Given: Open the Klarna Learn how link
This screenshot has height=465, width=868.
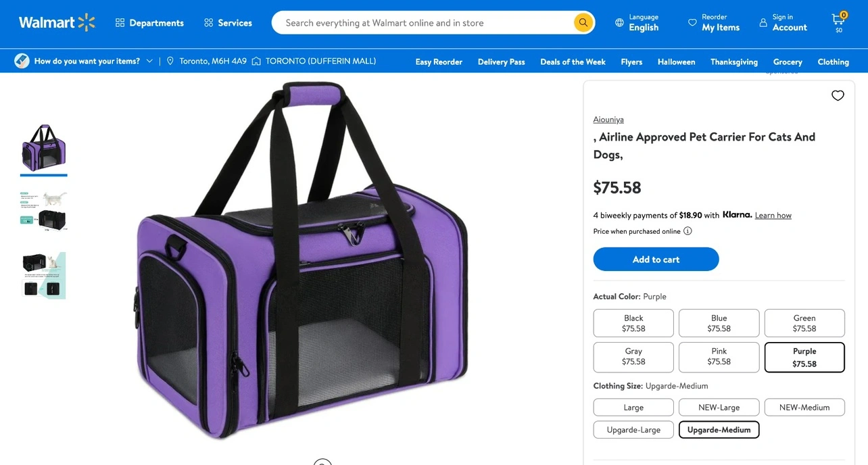Looking at the screenshot, I should click(x=773, y=216).
